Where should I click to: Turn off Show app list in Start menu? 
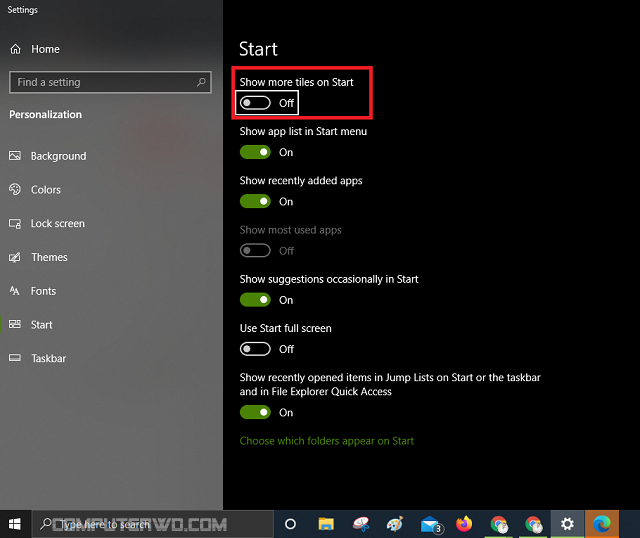click(255, 152)
